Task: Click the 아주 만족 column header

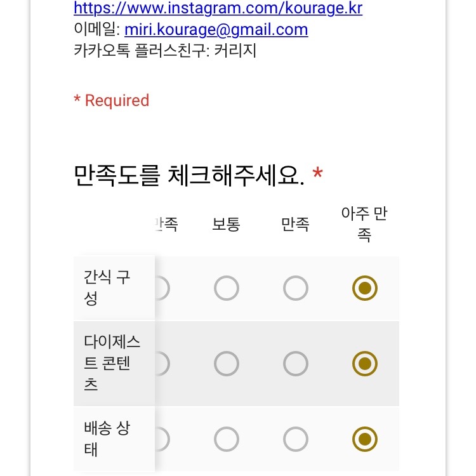Action: (364, 224)
